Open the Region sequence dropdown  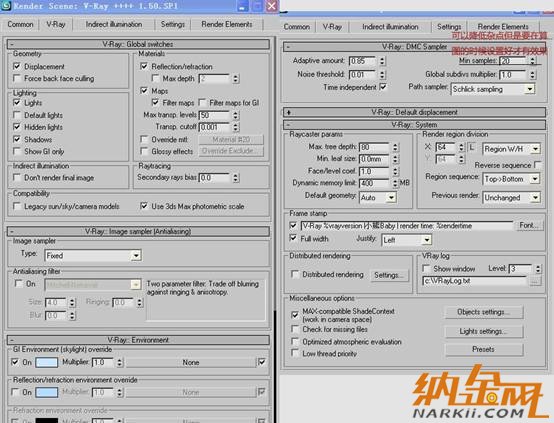click(x=535, y=179)
